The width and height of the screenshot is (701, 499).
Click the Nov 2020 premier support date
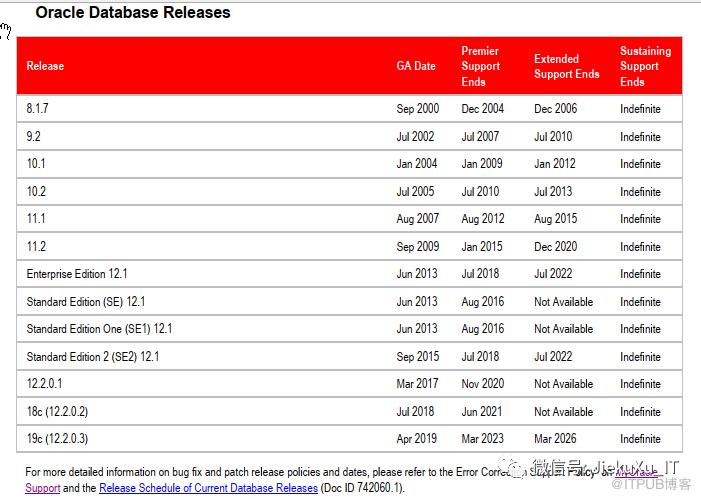[482, 384]
